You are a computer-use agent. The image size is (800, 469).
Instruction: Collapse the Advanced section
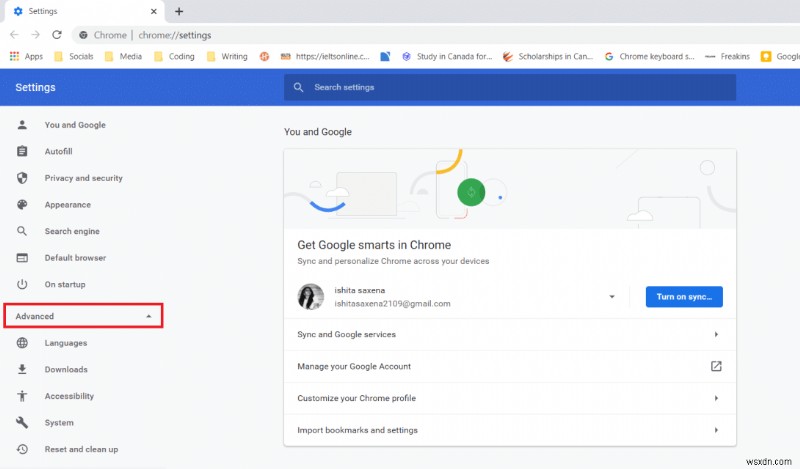[x=84, y=316]
